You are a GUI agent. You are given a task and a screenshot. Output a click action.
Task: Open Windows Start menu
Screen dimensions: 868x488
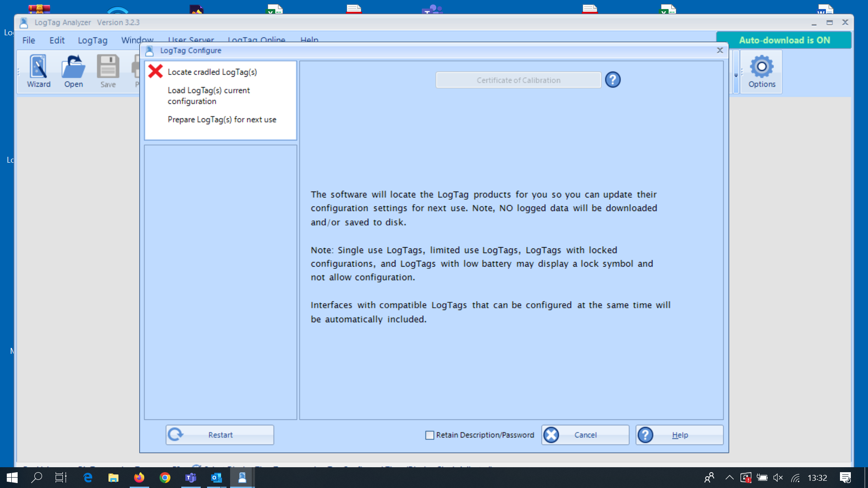[x=12, y=478]
